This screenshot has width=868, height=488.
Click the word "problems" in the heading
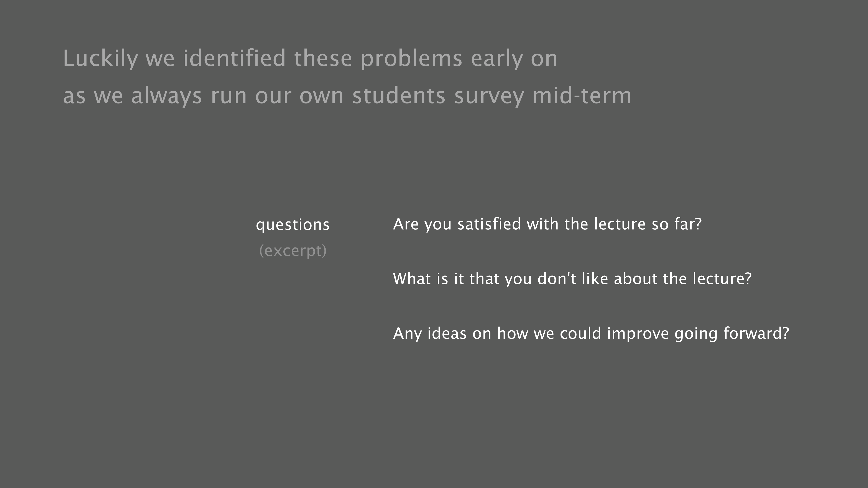tap(411, 58)
